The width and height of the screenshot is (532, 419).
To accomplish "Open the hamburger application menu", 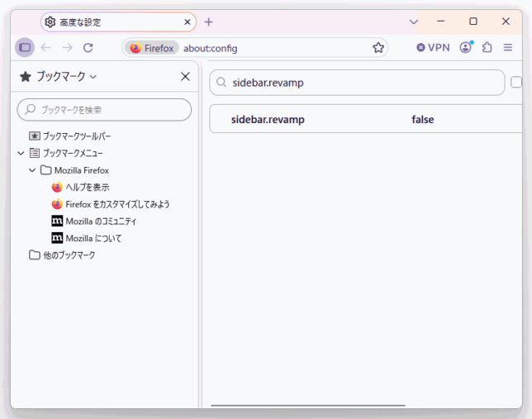I will (x=508, y=47).
